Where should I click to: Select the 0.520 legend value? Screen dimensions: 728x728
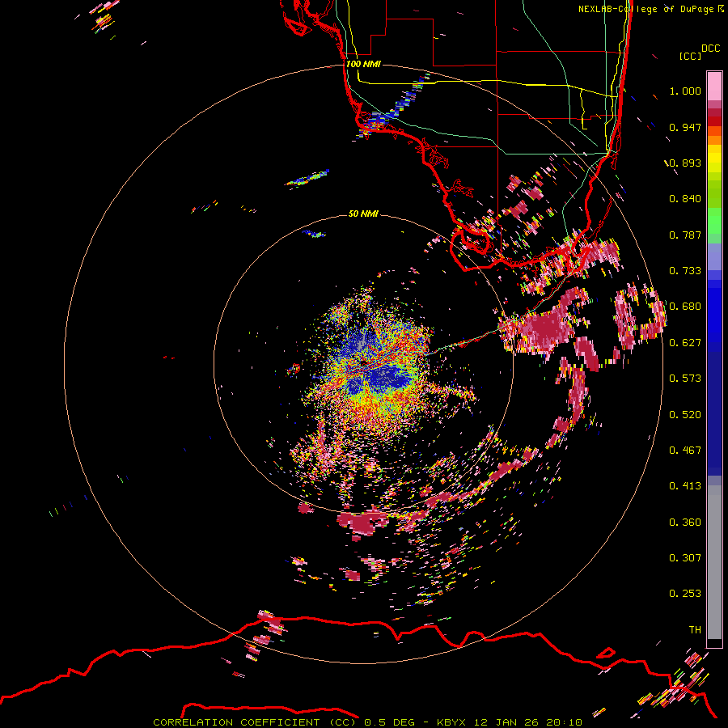tap(685, 415)
